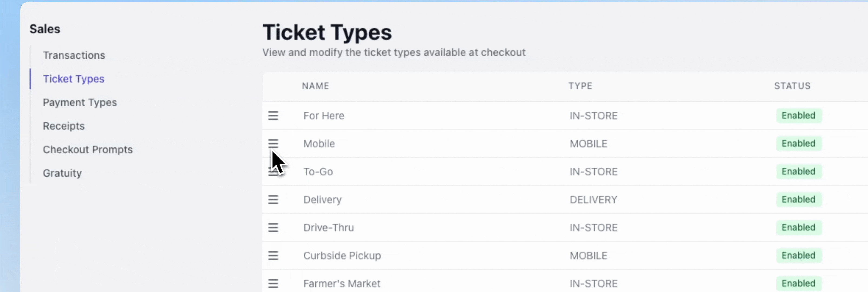Screen dimensions: 868x292
Task: Click the Enabled status on To-Go row
Action: pyautogui.click(x=798, y=172)
